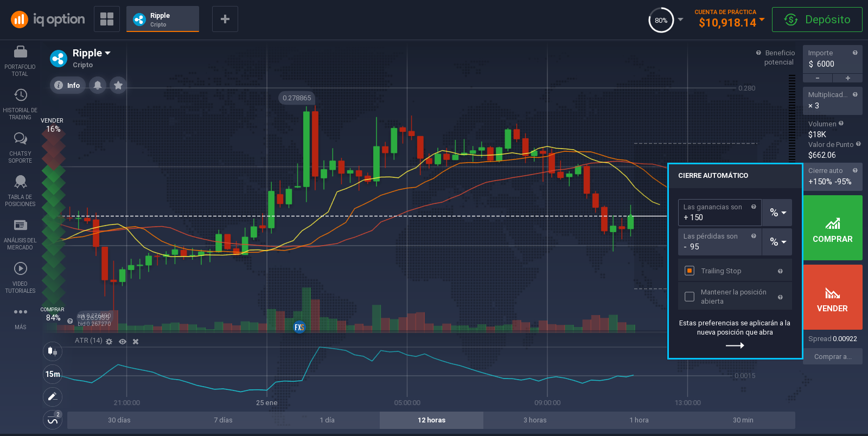Select 1 día time range

coord(327,420)
